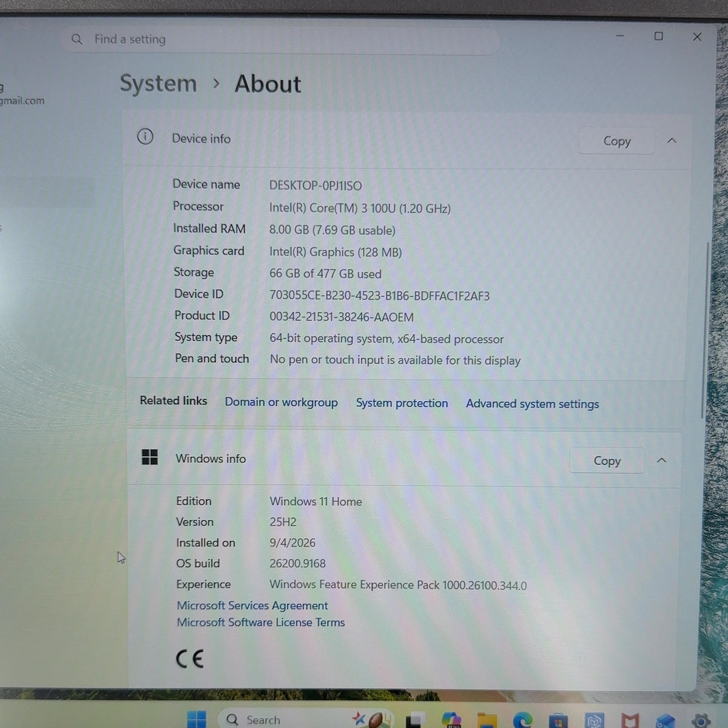728x728 pixels.
Task: Open the Windows Start menu
Action: coord(196,720)
